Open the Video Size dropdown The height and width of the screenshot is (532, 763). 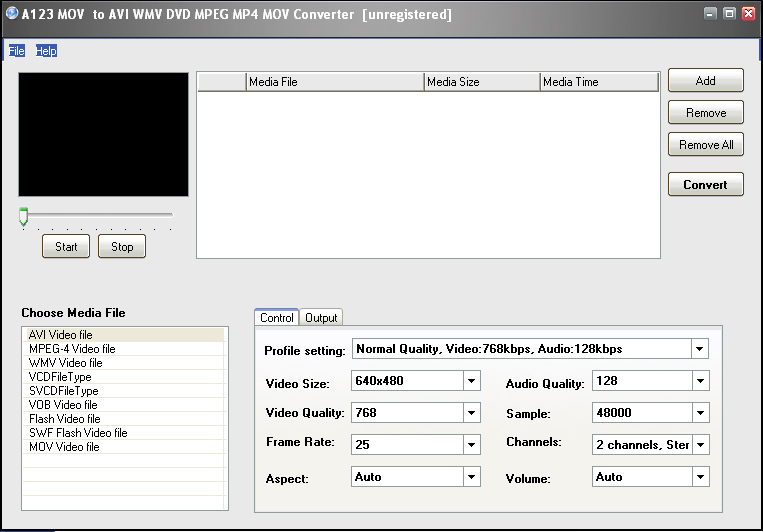click(472, 381)
